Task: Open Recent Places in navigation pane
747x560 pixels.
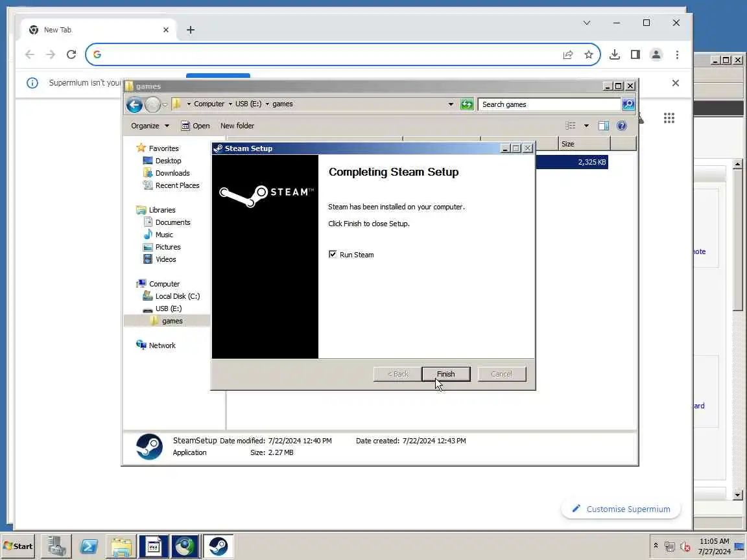Action: (171, 185)
